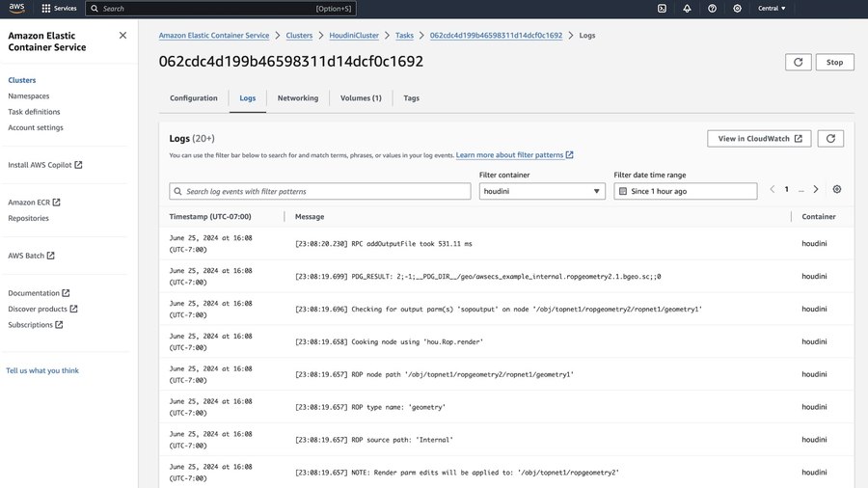Select the Logs tab
The width and height of the screenshot is (868, 488).
[248, 98]
